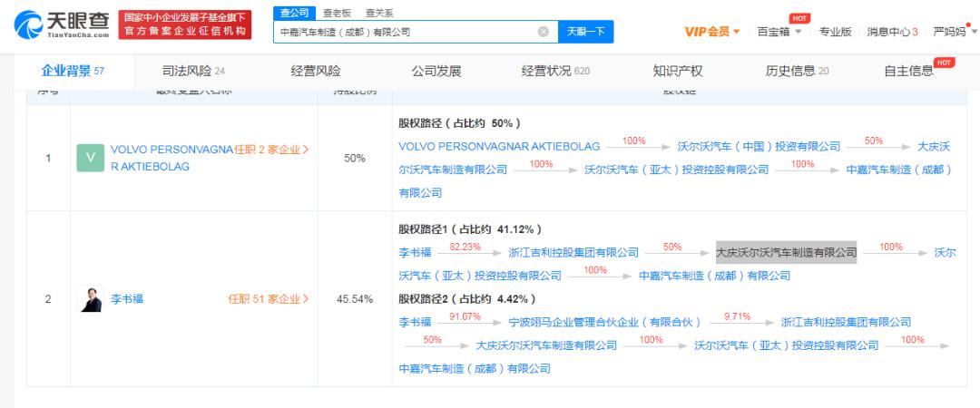The height and width of the screenshot is (408, 980).
Task: Open 沃尔沃汽车（中国）投资有限公司 link
Action: pyautogui.click(x=759, y=146)
